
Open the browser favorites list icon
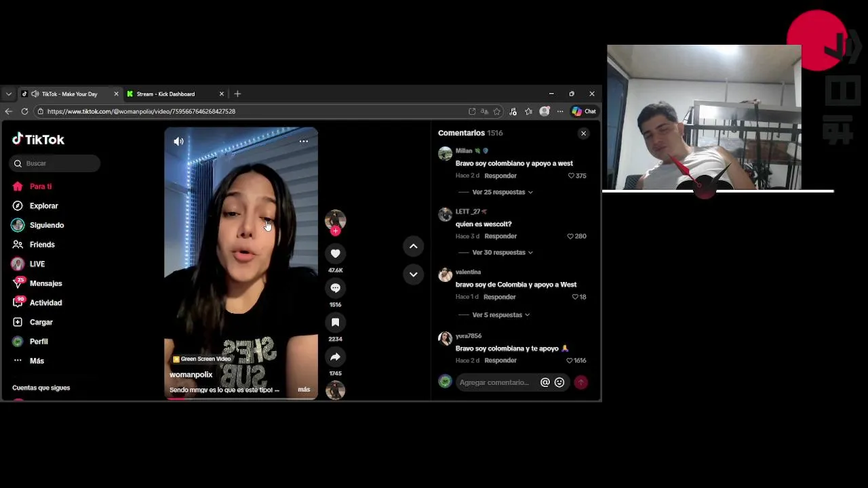(x=528, y=112)
